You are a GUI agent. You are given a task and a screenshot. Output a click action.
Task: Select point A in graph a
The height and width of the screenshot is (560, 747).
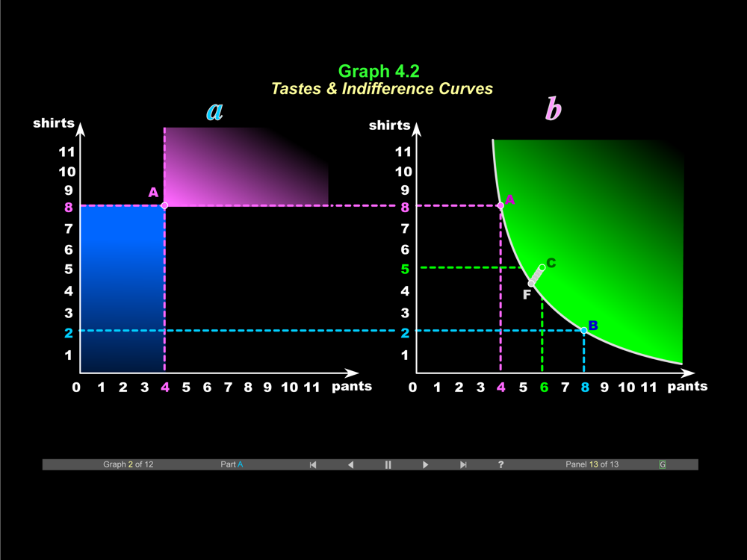[164, 206]
